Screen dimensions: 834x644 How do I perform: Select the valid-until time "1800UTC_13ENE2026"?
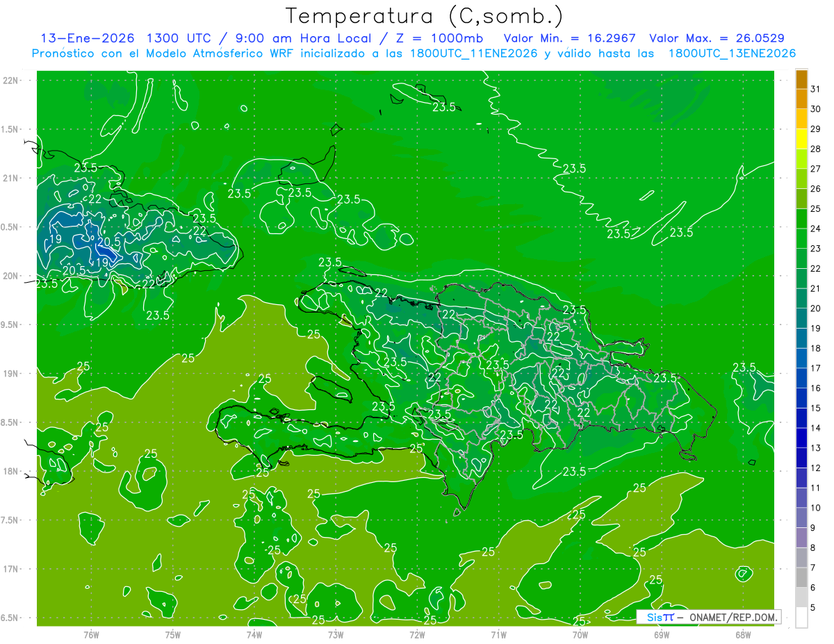(732, 53)
